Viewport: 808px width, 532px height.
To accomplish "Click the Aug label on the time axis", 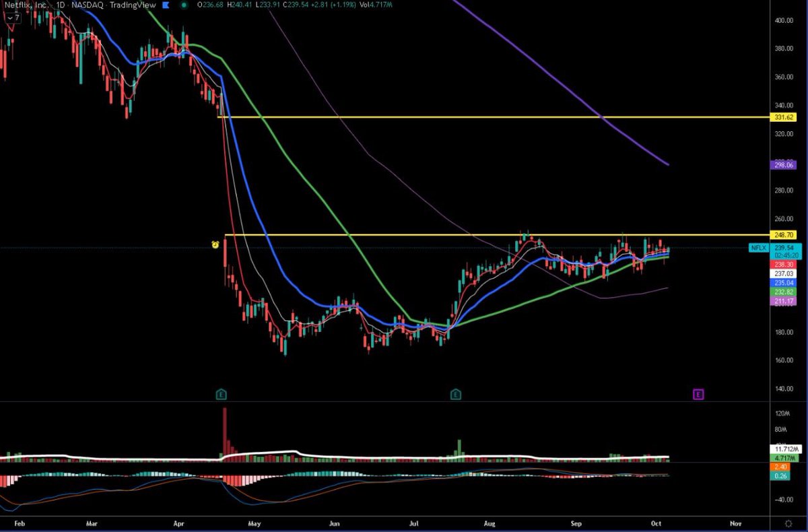I will (490, 523).
